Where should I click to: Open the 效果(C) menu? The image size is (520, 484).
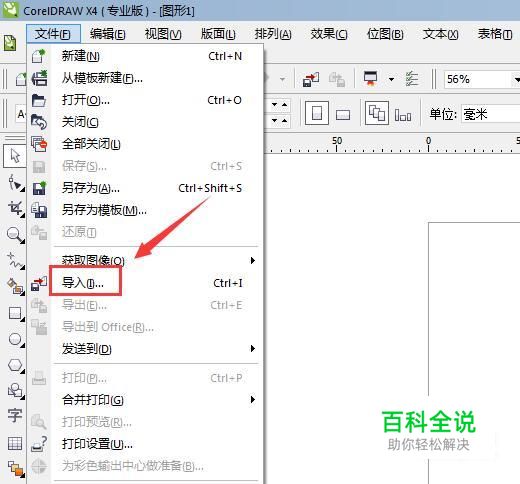[x=329, y=34]
